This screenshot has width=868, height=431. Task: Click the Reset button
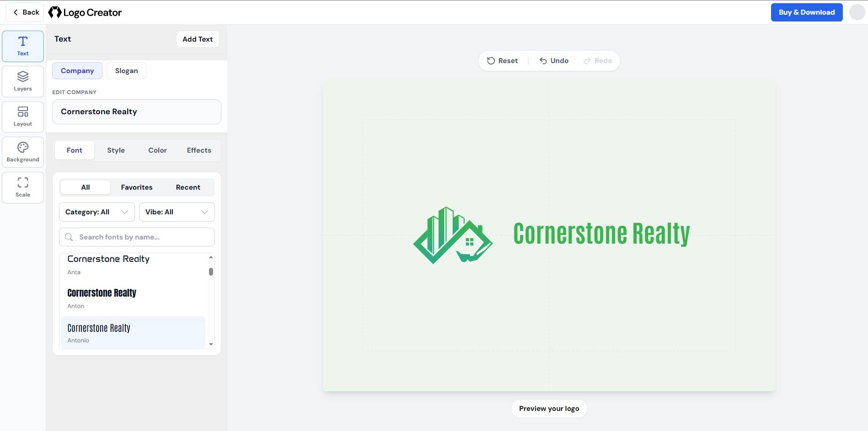(502, 61)
